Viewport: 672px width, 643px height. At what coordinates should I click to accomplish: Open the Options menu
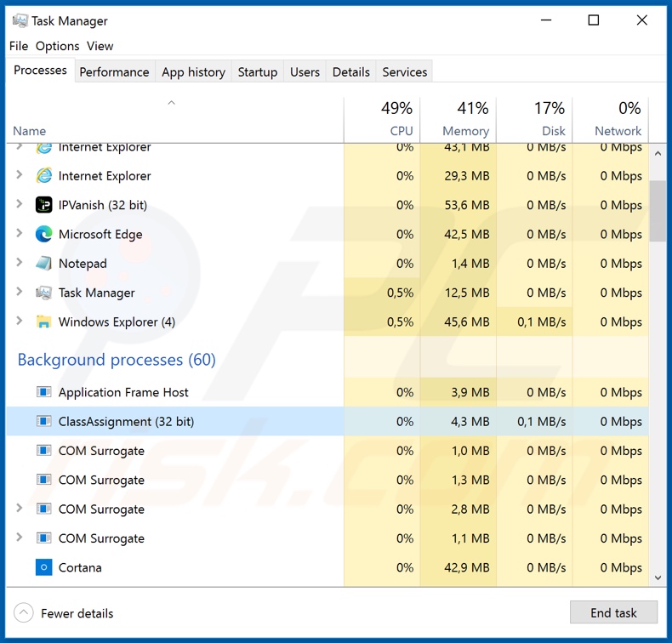point(58,46)
